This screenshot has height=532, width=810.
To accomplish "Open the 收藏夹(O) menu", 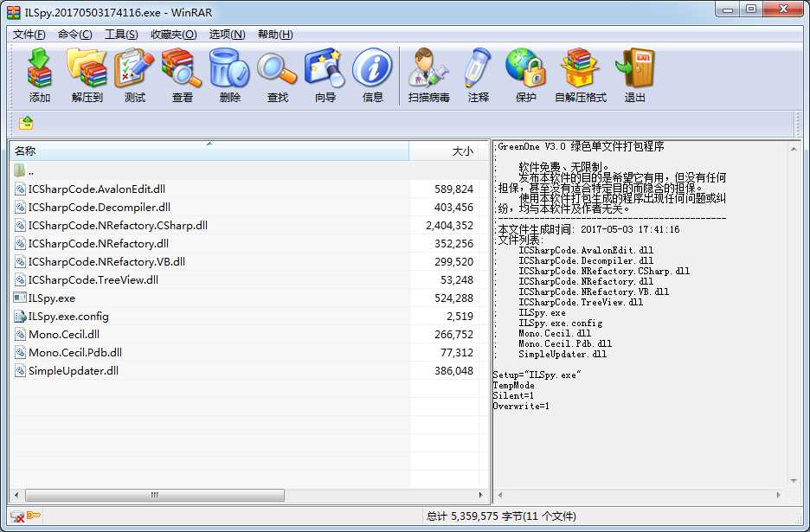I will pyautogui.click(x=174, y=35).
